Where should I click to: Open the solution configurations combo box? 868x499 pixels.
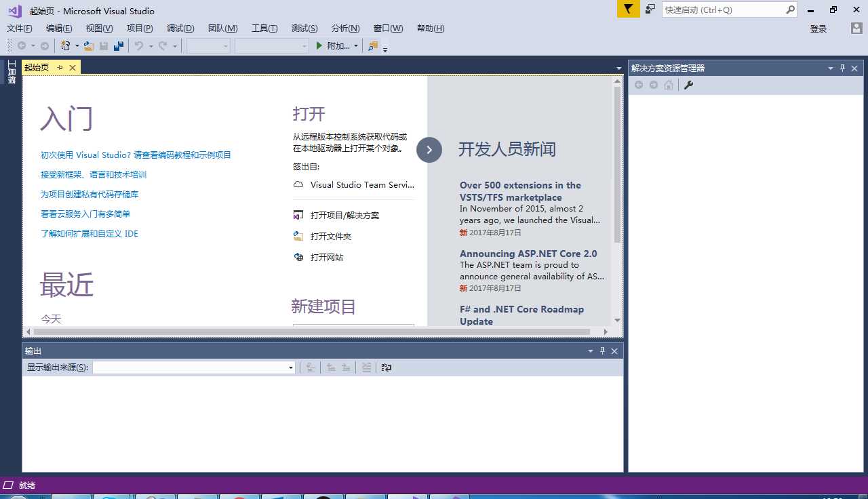tap(209, 46)
